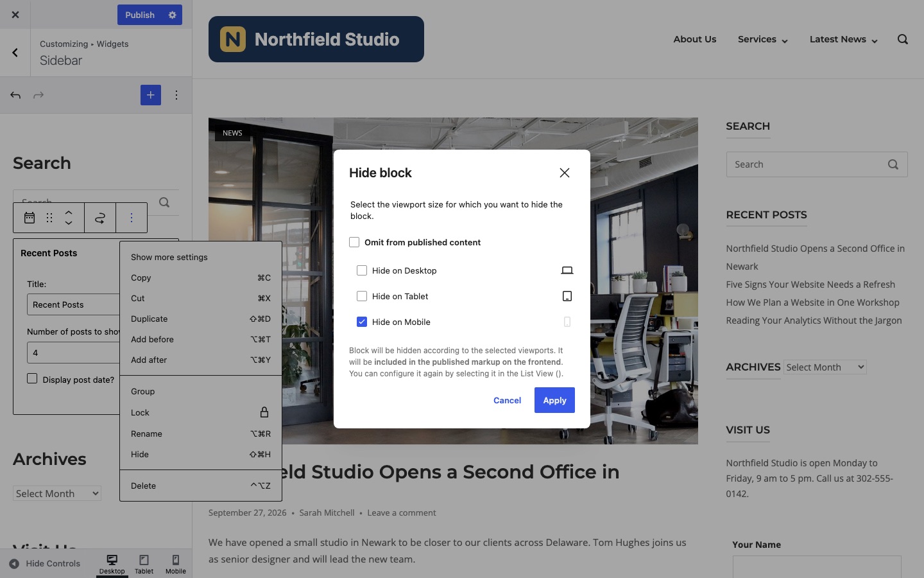Delete the block via menu
924x578 pixels.
click(201, 486)
